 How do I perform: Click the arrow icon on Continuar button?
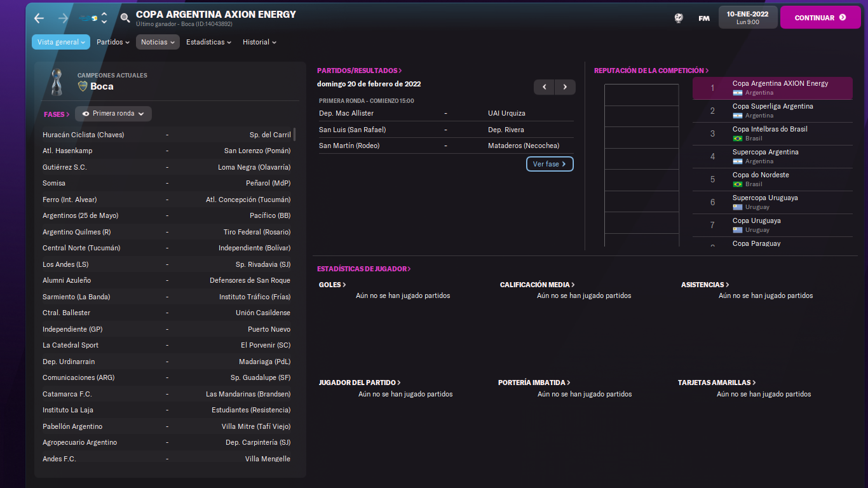point(843,18)
